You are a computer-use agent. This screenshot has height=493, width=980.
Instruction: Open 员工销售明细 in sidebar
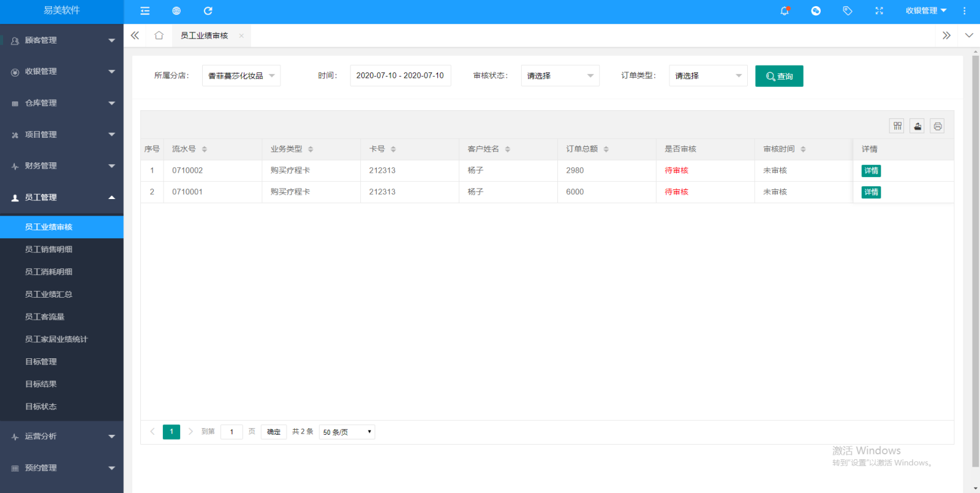pos(62,249)
